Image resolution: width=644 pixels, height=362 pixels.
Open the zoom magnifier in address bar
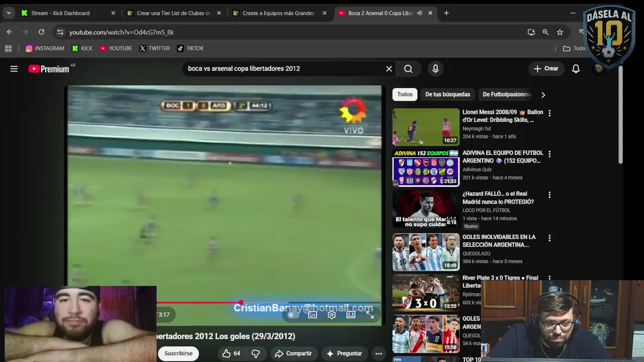(x=545, y=32)
